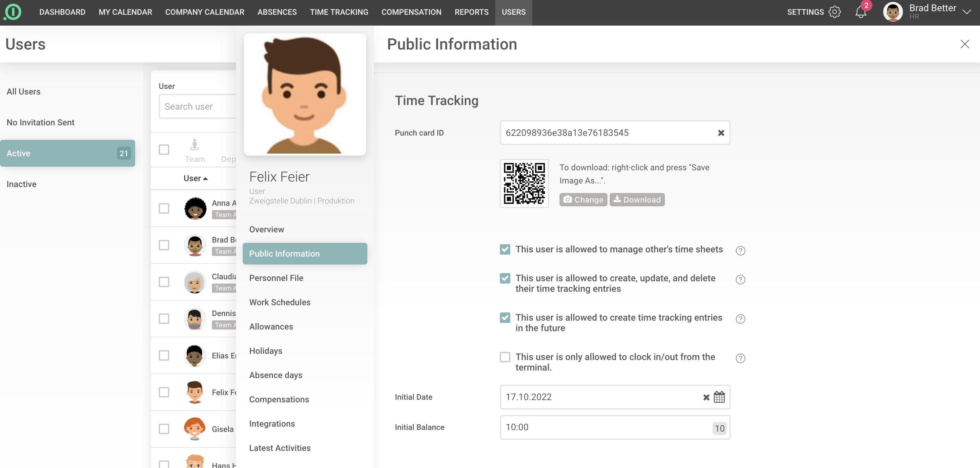Open the Initial Date calendar picker
Image resolution: width=980 pixels, height=468 pixels.
(719, 397)
